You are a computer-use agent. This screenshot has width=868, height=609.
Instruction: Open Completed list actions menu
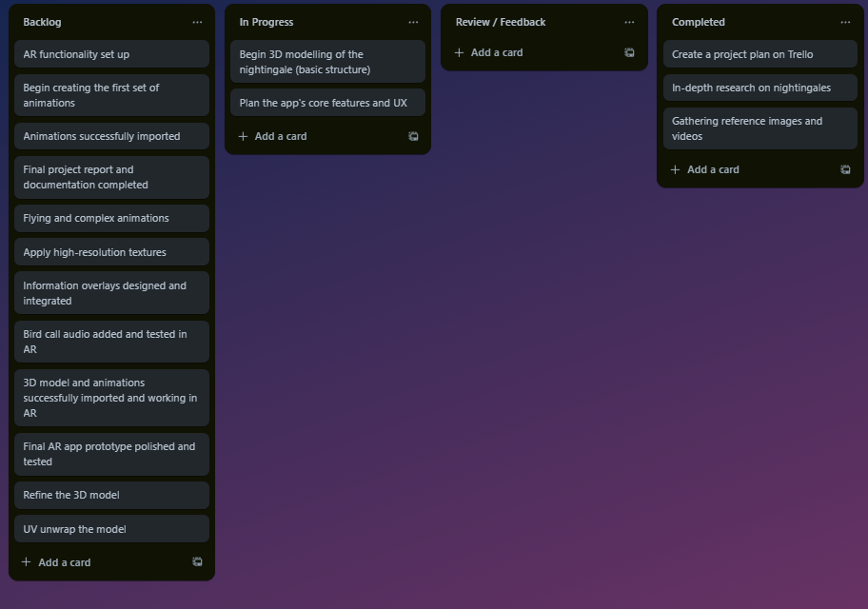click(x=845, y=22)
